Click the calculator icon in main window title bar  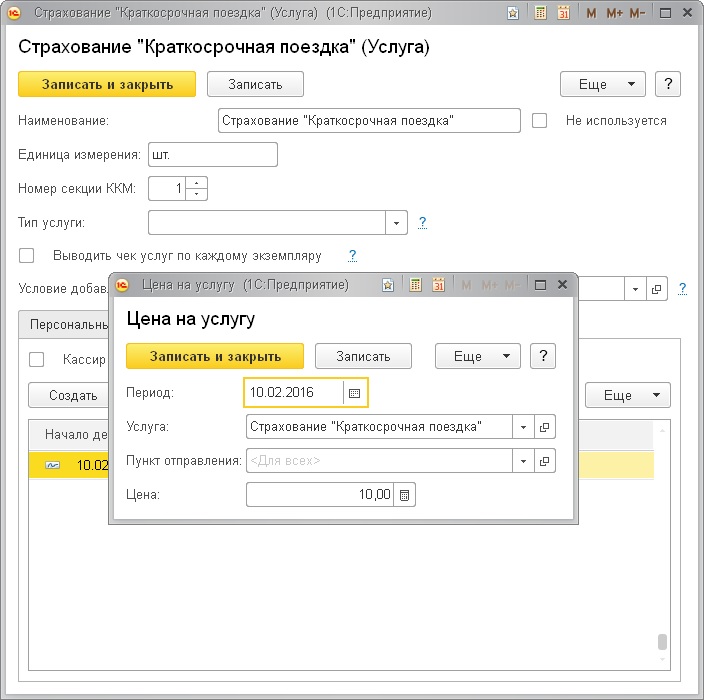coord(541,14)
